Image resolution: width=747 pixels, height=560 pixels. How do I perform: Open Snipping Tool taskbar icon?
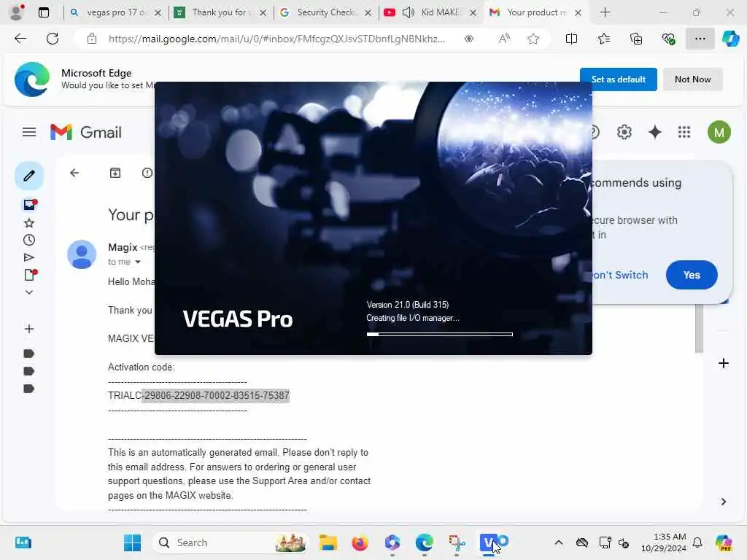pyautogui.click(x=457, y=542)
